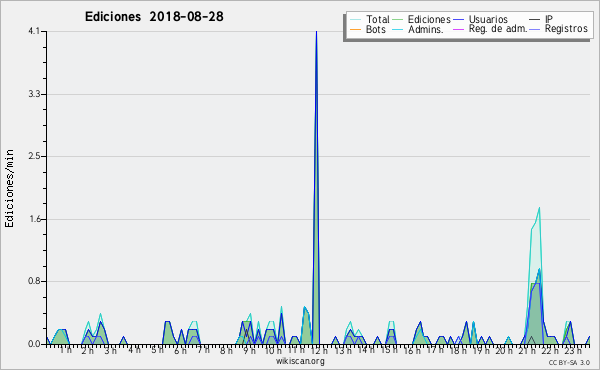Screen dimensions: 600x370
Task: Click the 'Ediciones/min' y-axis label
Action: pyautogui.click(x=9, y=188)
